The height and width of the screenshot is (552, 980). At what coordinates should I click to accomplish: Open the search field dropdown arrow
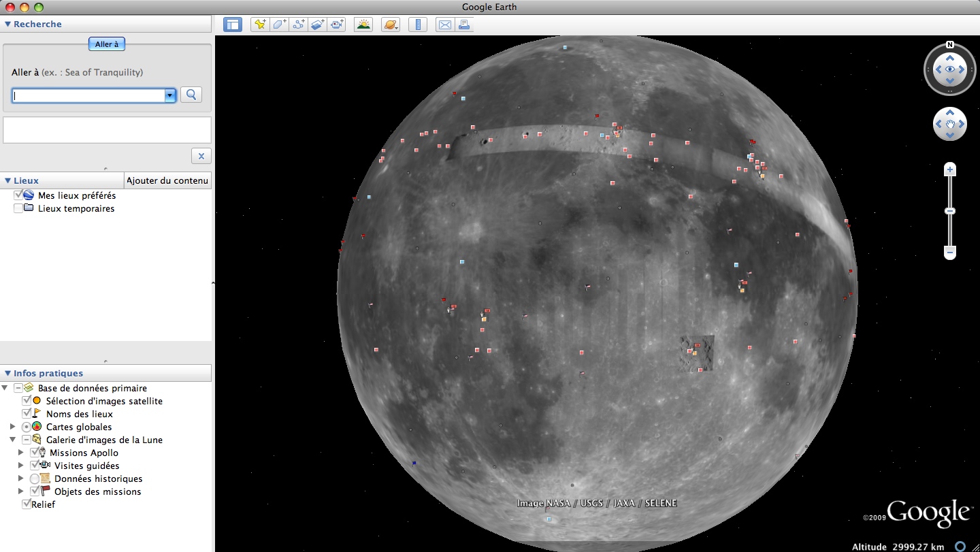[x=170, y=95]
